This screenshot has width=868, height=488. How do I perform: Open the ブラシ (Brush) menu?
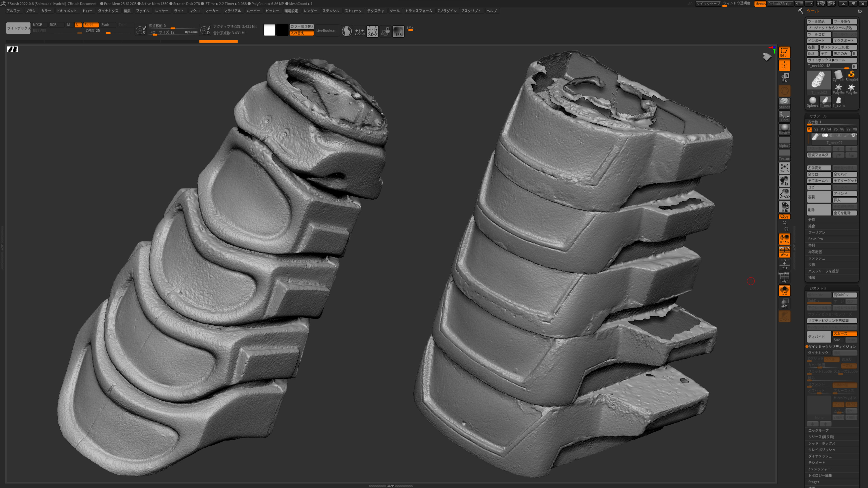pyautogui.click(x=30, y=11)
